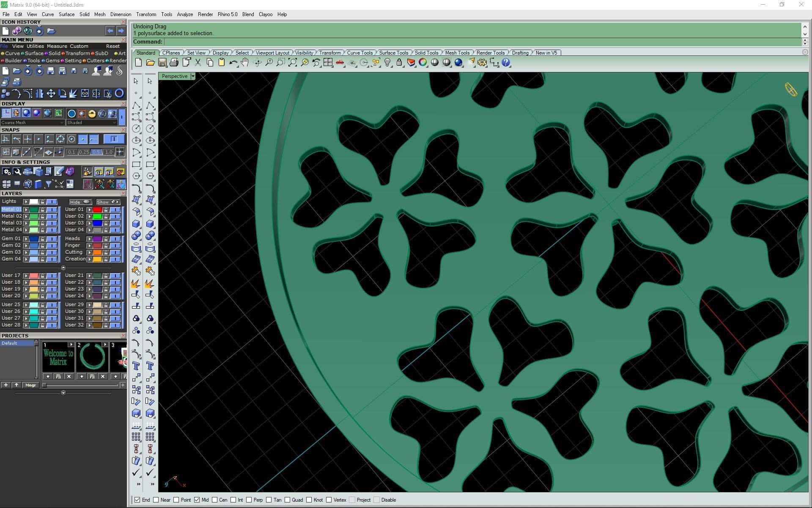Open the Shaded display mode dropdown
This screenshot has width=812, height=508.
coord(91,123)
